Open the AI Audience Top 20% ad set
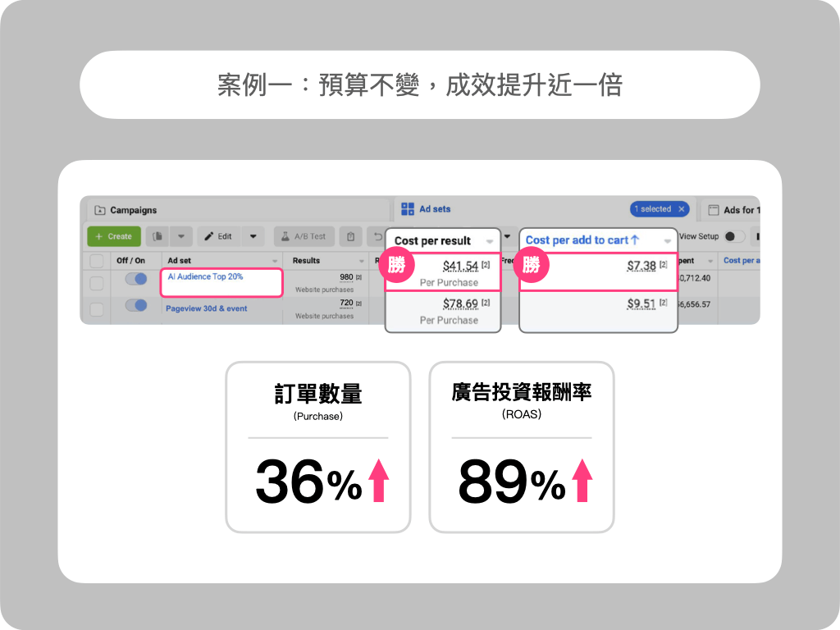840x630 pixels. click(205, 276)
